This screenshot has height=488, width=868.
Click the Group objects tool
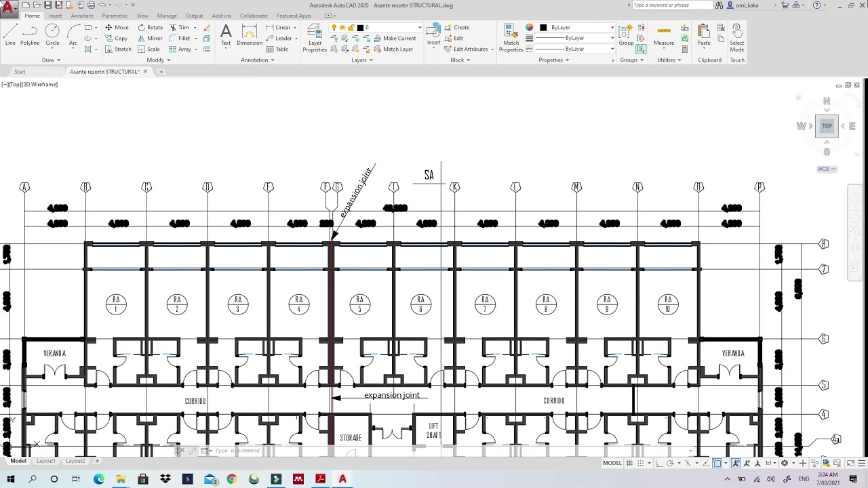[x=626, y=35]
